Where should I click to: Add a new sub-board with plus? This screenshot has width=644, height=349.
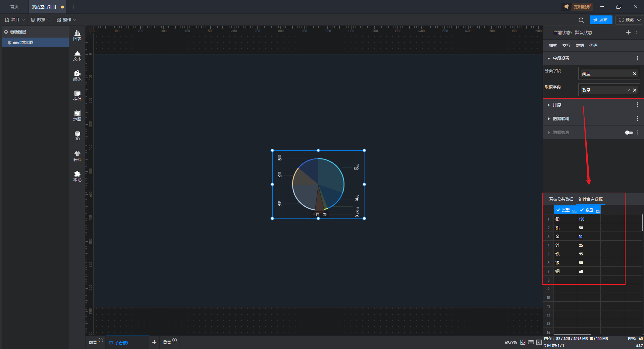tap(154, 342)
